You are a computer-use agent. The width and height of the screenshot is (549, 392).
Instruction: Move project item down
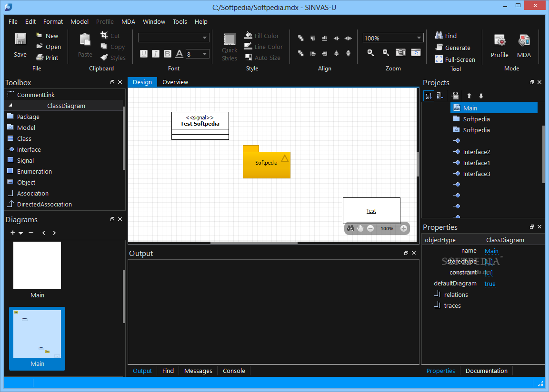point(481,96)
